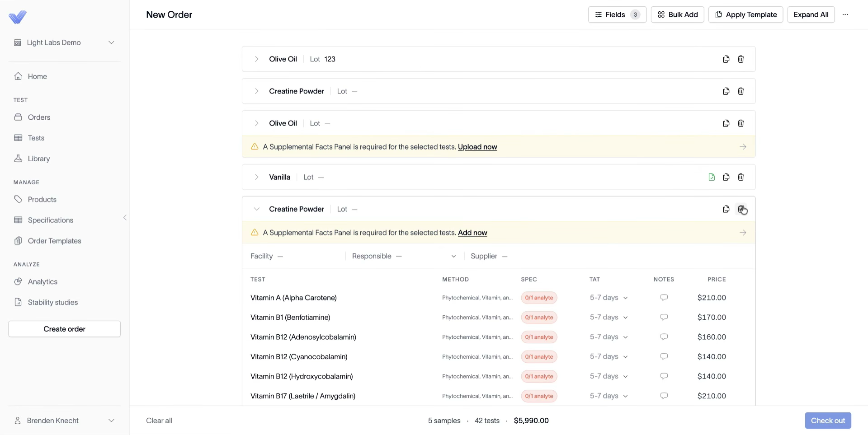The width and height of the screenshot is (868, 435).
Task: Open the Responsible dropdown
Action: pyautogui.click(x=404, y=256)
